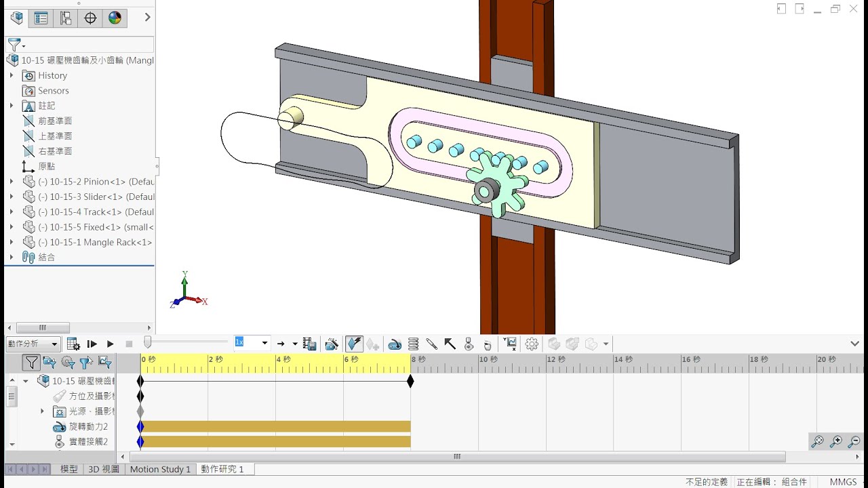Collapse the 10-15 assembly timeline node

tap(26, 381)
